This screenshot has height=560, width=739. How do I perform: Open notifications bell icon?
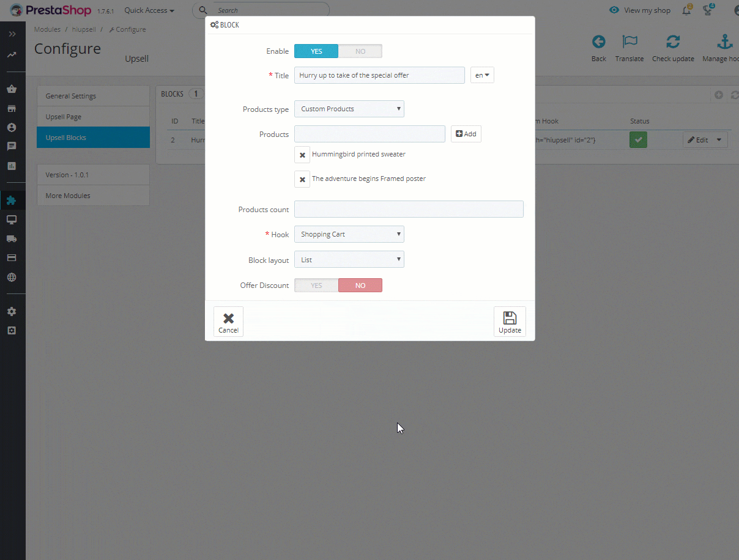point(687,10)
